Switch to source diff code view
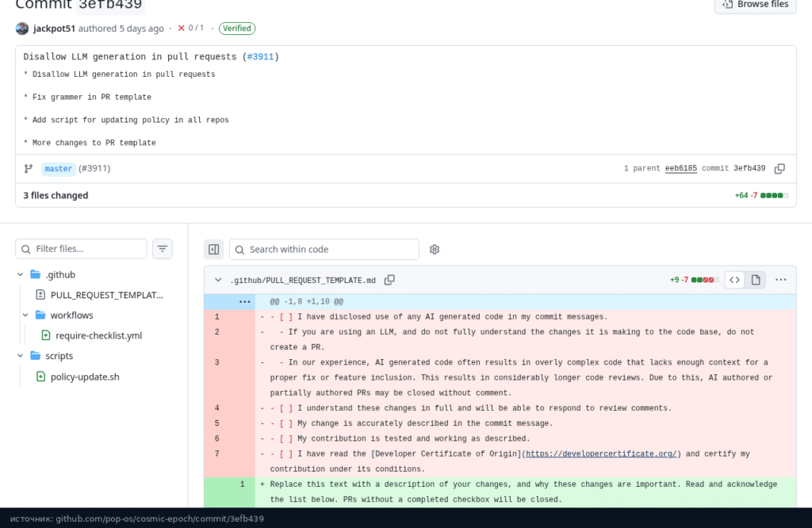This screenshot has height=528, width=812. point(735,280)
